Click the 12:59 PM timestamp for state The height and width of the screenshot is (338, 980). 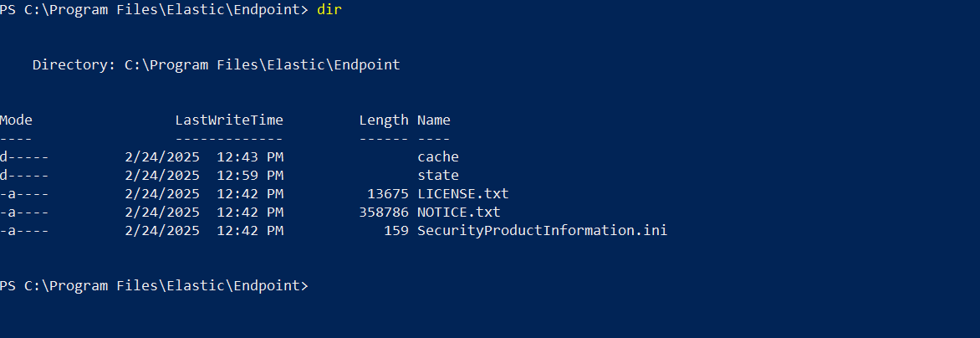[x=250, y=175]
